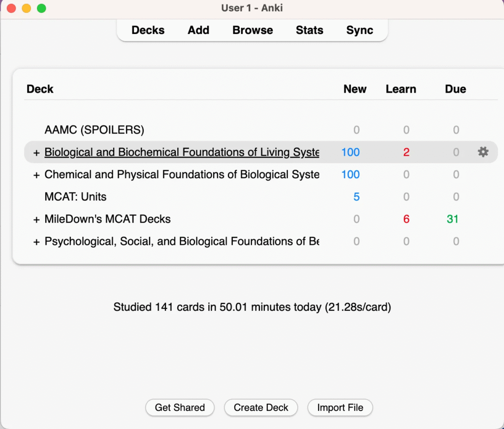
Task: Open the Browse card browser
Action: pyautogui.click(x=252, y=30)
